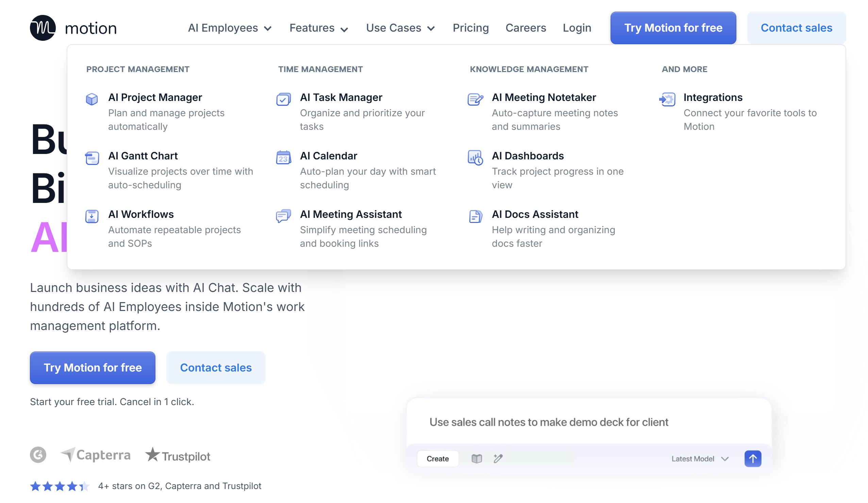Open the Latest Model dropdown

pos(700,458)
